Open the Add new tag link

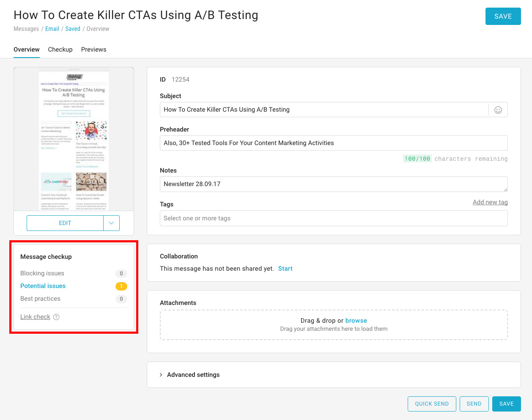pyautogui.click(x=490, y=202)
